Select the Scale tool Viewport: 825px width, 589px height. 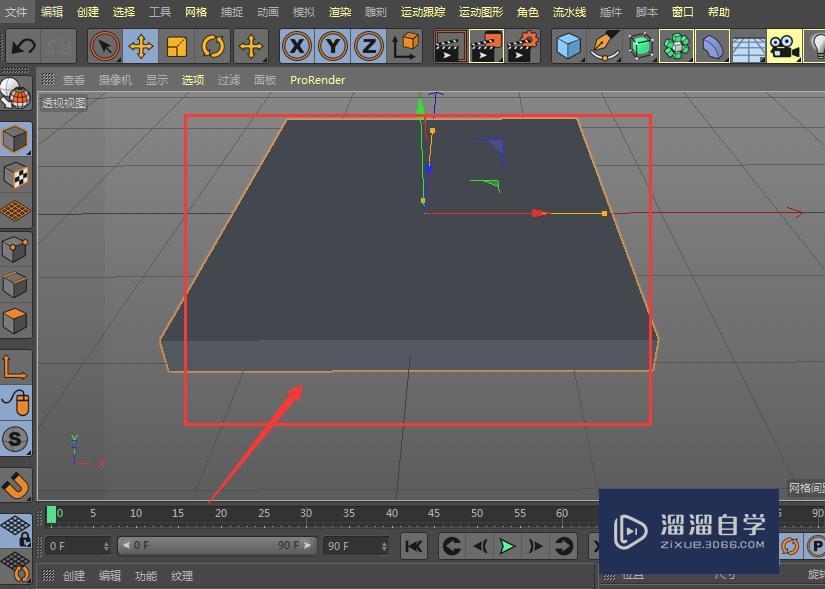pos(177,46)
